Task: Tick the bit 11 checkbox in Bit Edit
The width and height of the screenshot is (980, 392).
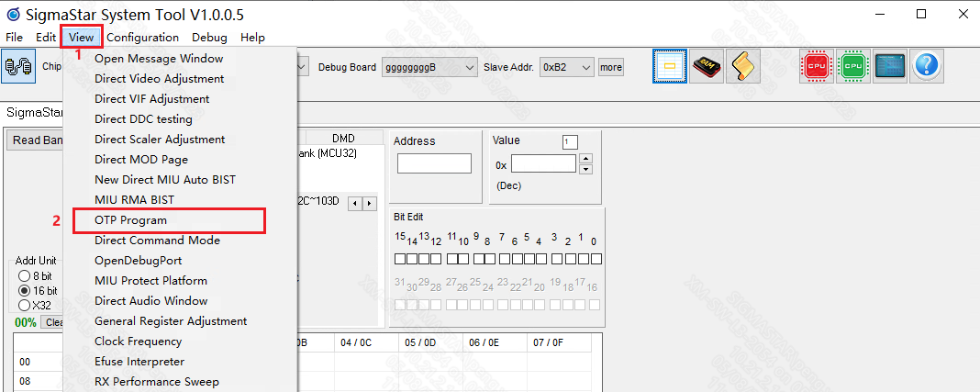Action: coord(451,258)
